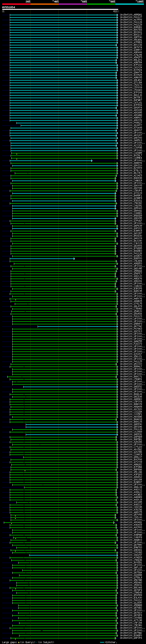Click the cyan ~100% identity legend bar
This screenshot has width=146, height=644.
(130, 4)
